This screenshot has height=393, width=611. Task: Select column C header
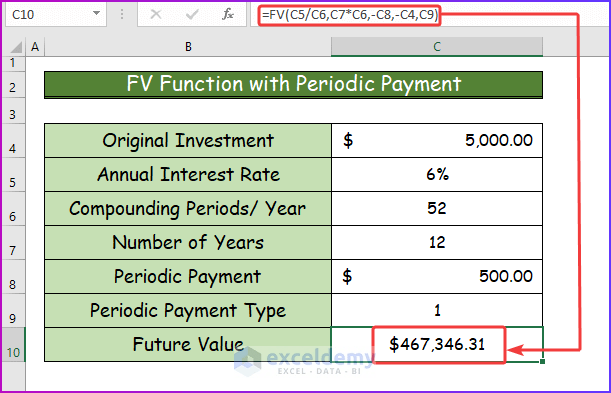(437, 47)
